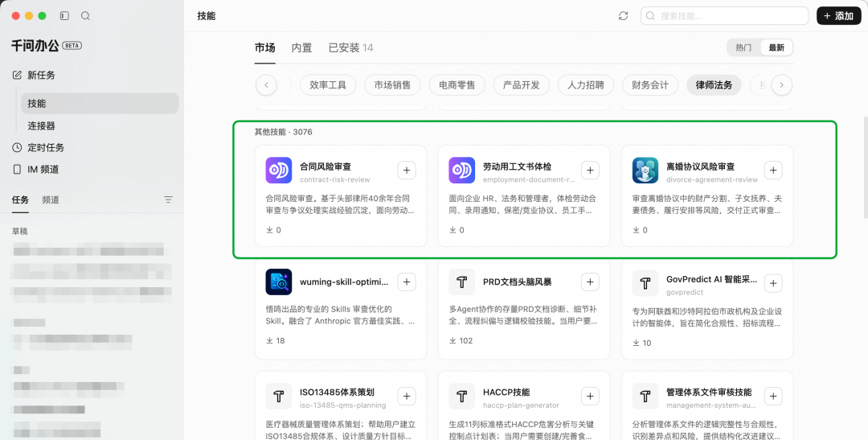Click the 千问办公 app title

[35, 45]
